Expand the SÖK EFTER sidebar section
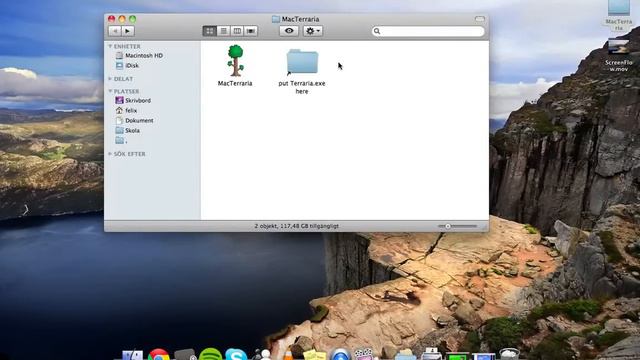The height and width of the screenshot is (360, 640). 110,154
